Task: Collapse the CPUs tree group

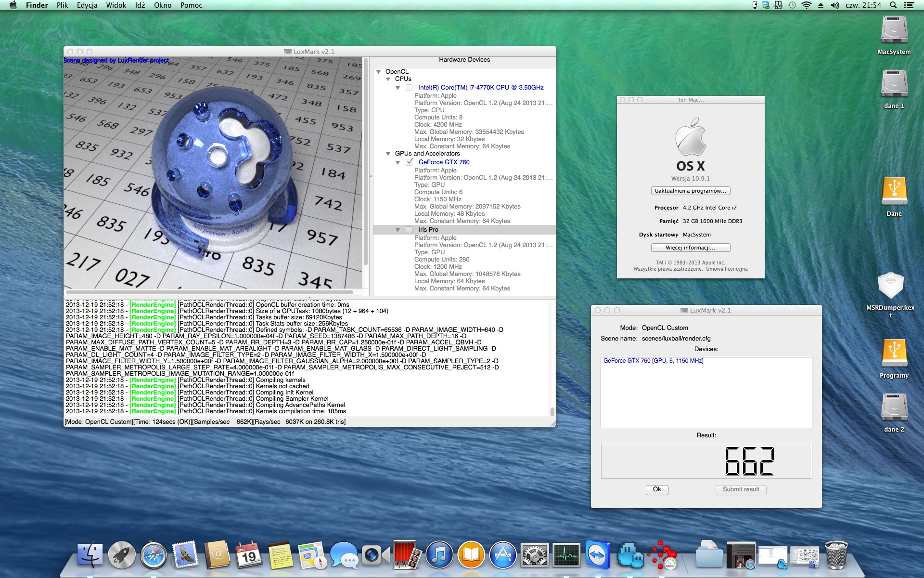Action: [x=388, y=79]
